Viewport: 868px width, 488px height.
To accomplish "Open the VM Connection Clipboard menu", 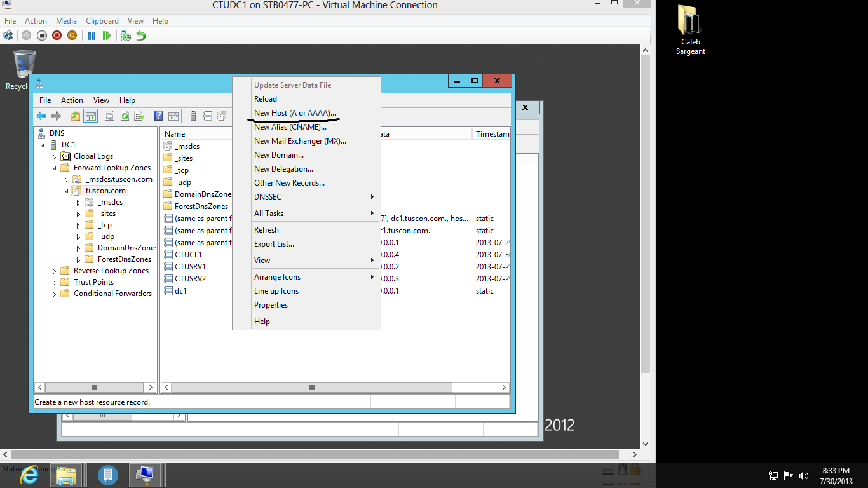I will (102, 21).
